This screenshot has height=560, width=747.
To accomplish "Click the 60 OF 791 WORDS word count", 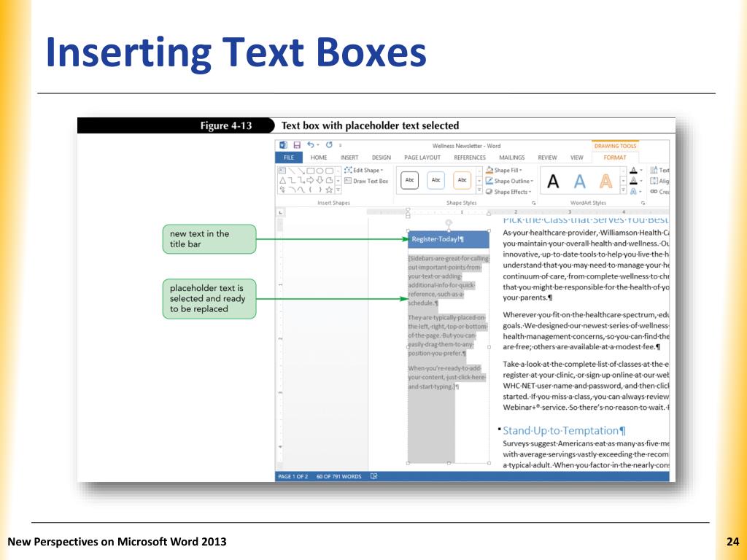I will click(338, 476).
